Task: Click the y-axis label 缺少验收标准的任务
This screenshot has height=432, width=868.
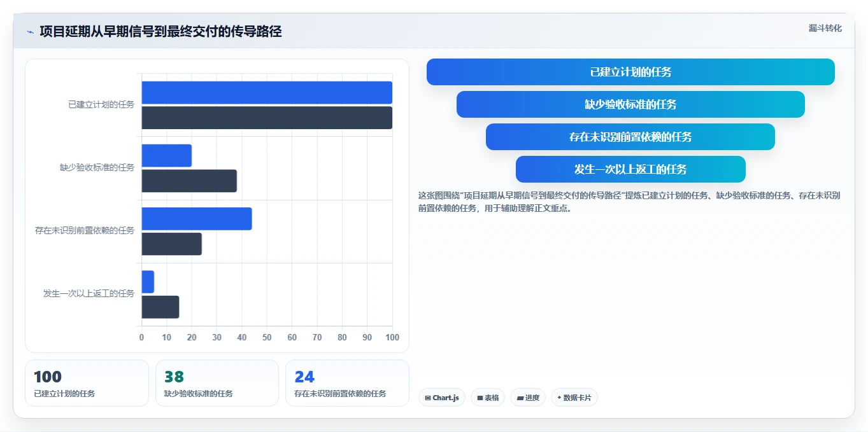Action: 97,167
